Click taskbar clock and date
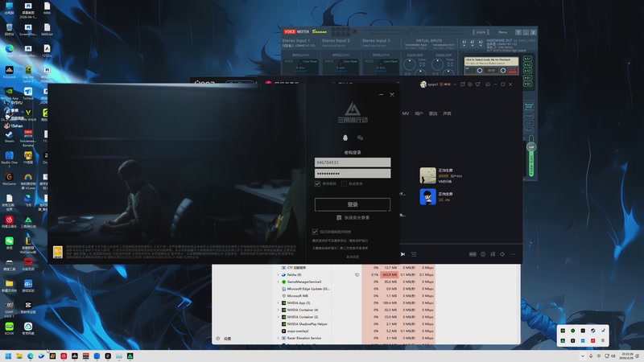Screen dimensions: 644x362 [627, 356]
